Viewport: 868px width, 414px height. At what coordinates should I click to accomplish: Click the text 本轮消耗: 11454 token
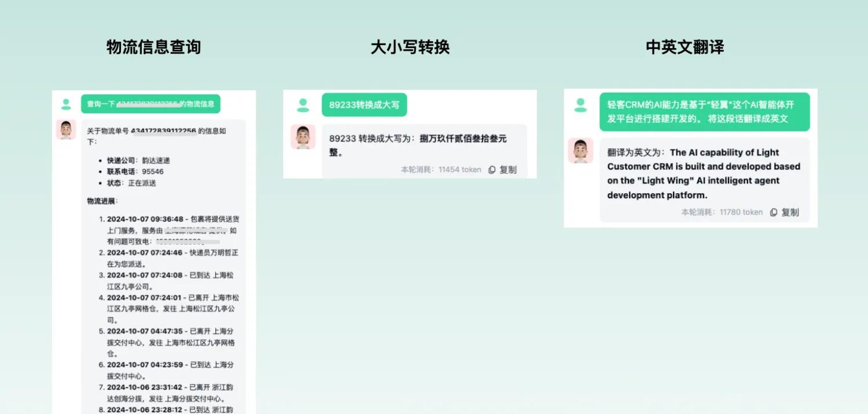click(x=441, y=170)
